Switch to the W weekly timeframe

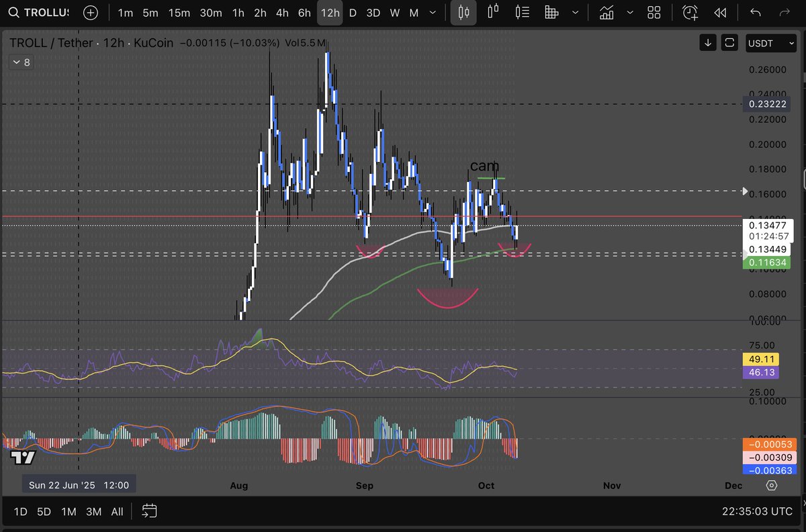pos(395,13)
